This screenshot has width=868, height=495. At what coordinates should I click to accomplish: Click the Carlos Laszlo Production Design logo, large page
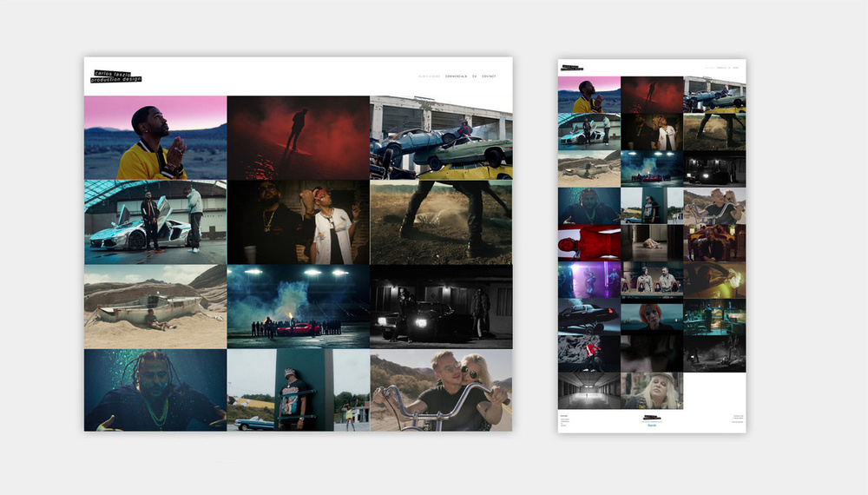[x=115, y=76]
